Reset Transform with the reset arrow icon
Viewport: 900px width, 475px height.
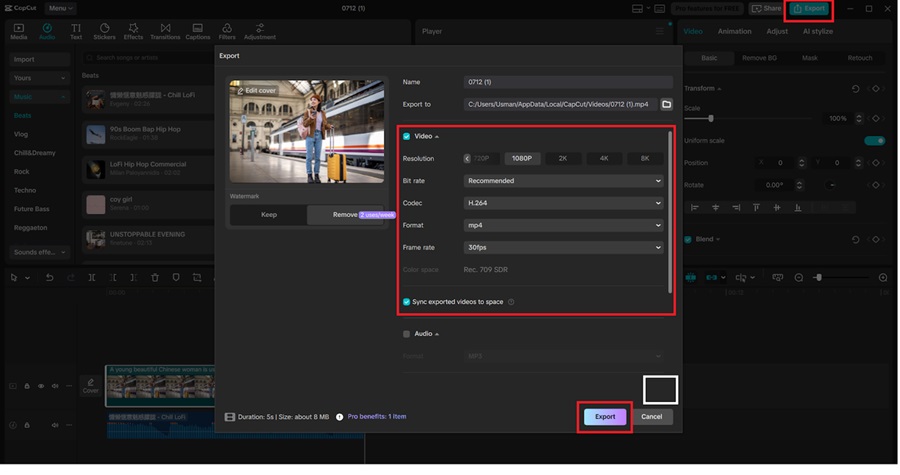coord(855,89)
